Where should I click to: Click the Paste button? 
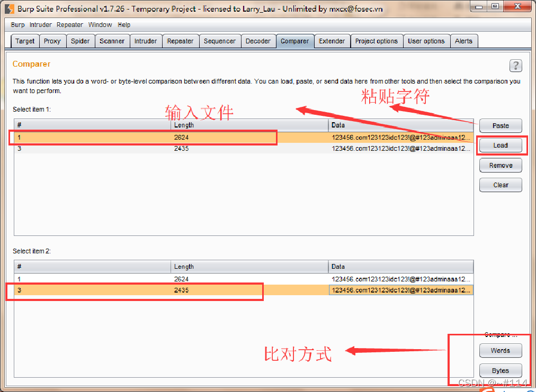coord(501,126)
